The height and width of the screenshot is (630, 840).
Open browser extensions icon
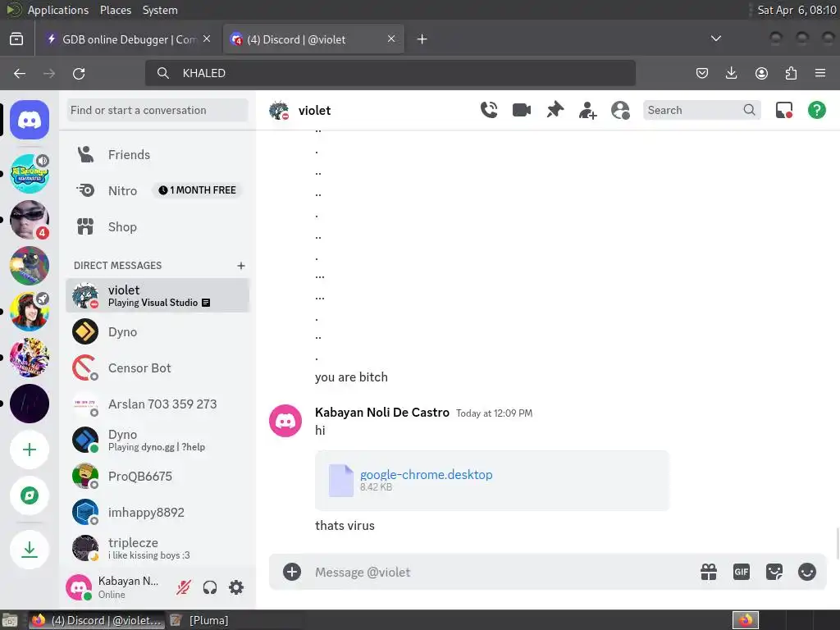791,73
